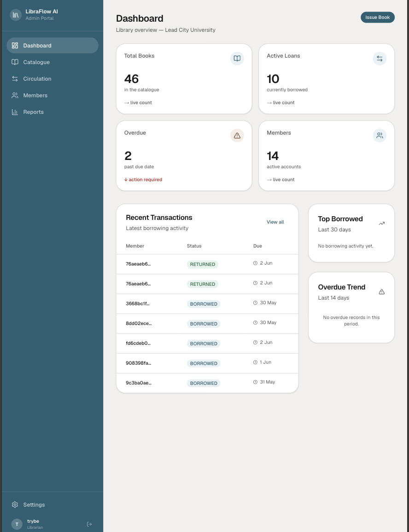Open the Circulation page
Viewport: 409px width, 532px height.
point(53,79)
